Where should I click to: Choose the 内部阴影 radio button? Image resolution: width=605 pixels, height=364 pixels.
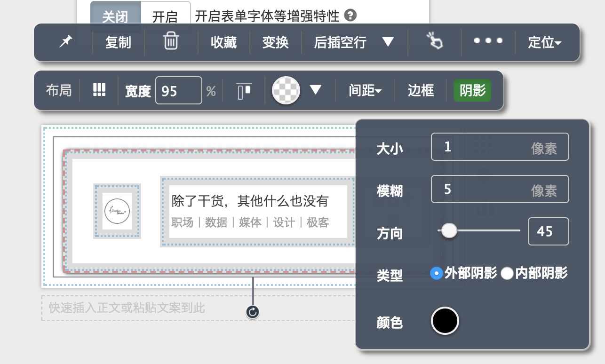507,273
